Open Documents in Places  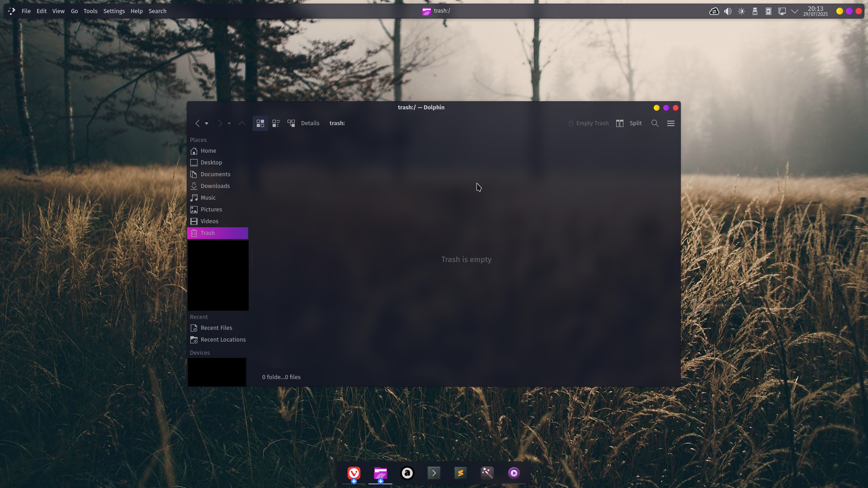217,174
